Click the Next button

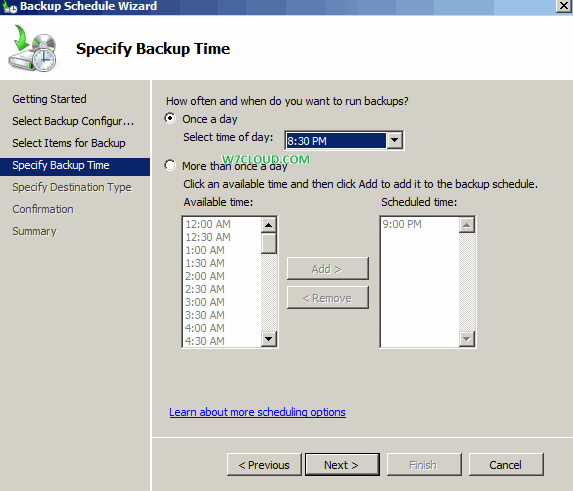pos(342,465)
